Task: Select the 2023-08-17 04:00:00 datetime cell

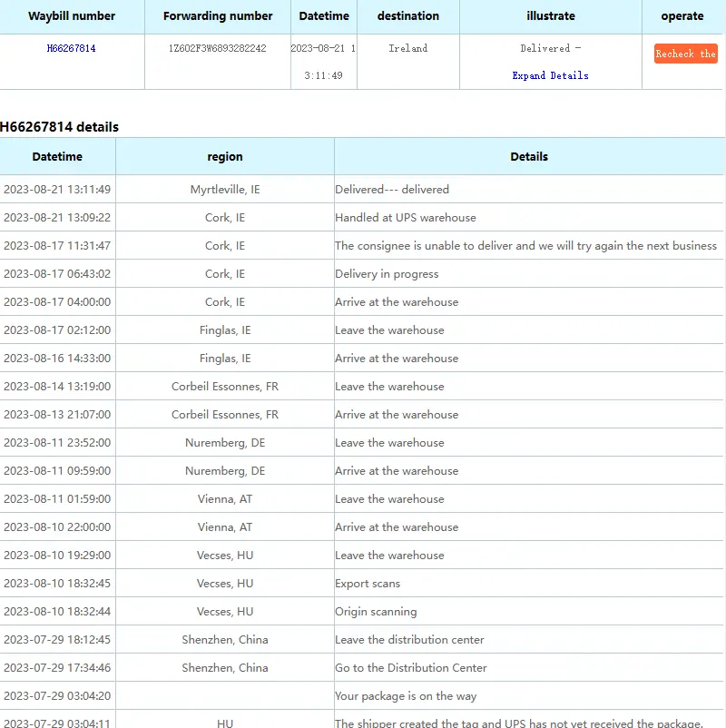Action: (57, 302)
